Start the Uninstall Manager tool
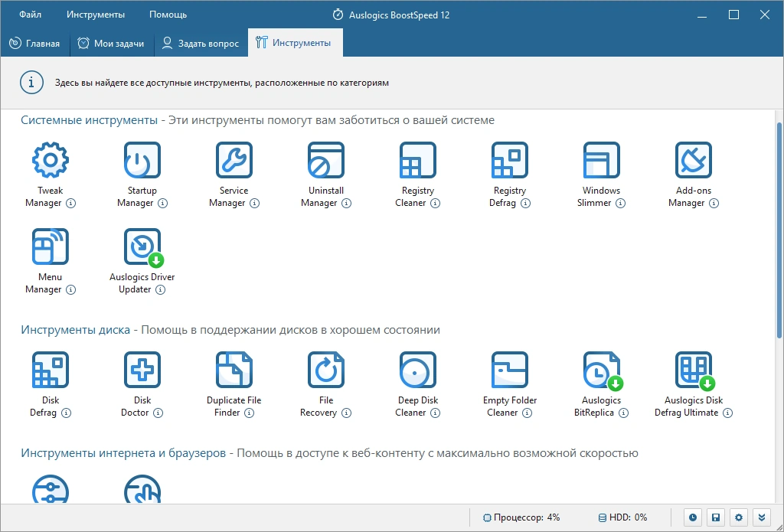Screen dimensions: 784x532 [x=326, y=160]
